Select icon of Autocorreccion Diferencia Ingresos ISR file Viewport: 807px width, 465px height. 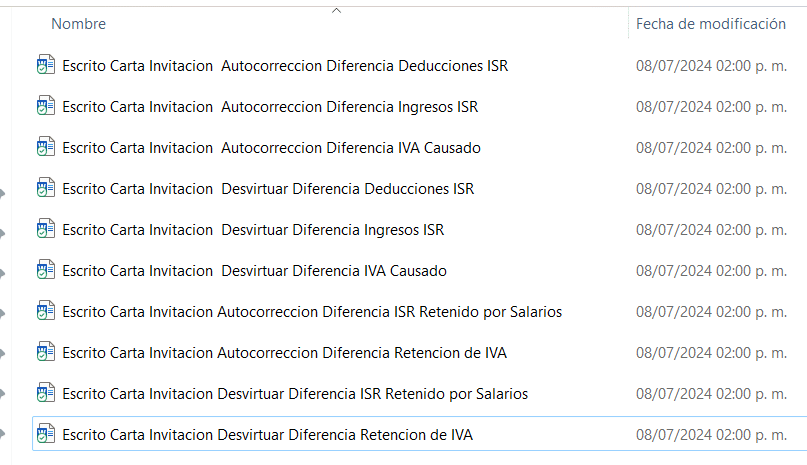[x=46, y=106]
